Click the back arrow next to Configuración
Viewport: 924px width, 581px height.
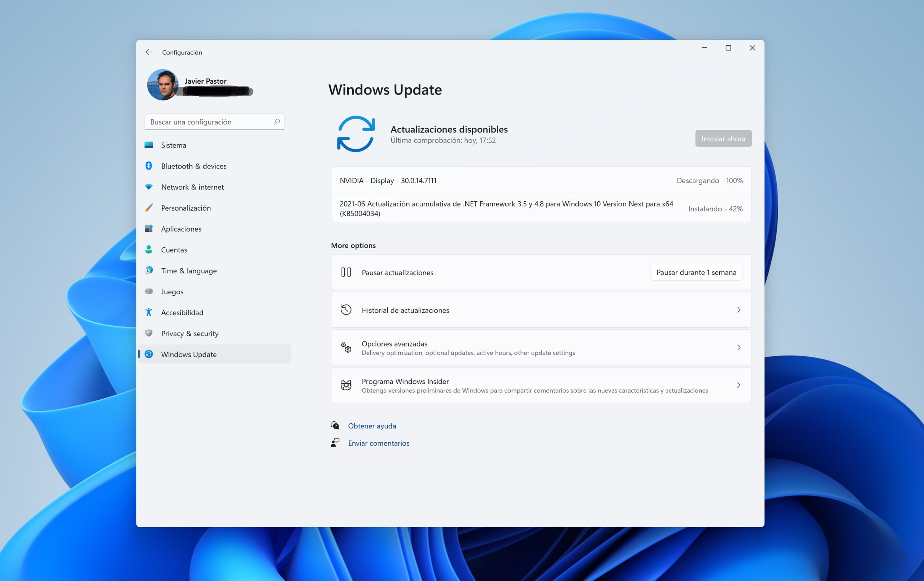(x=148, y=52)
